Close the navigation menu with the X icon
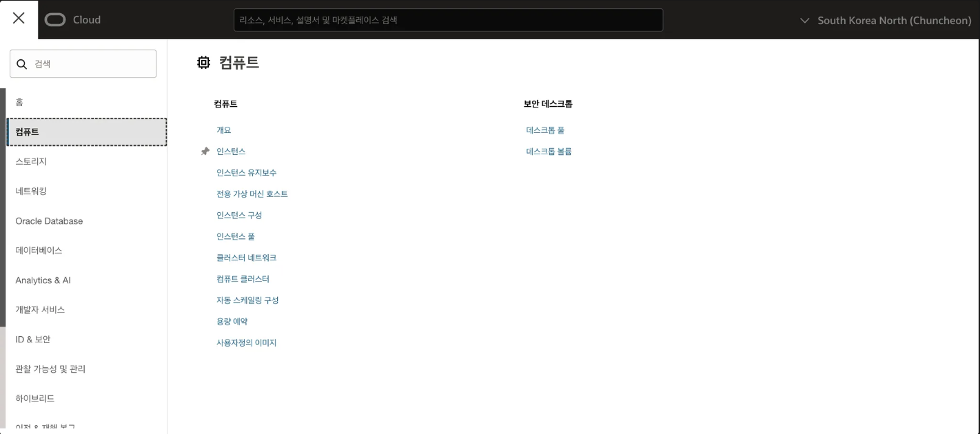Image resolution: width=980 pixels, height=434 pixels. tap(19, 19)
